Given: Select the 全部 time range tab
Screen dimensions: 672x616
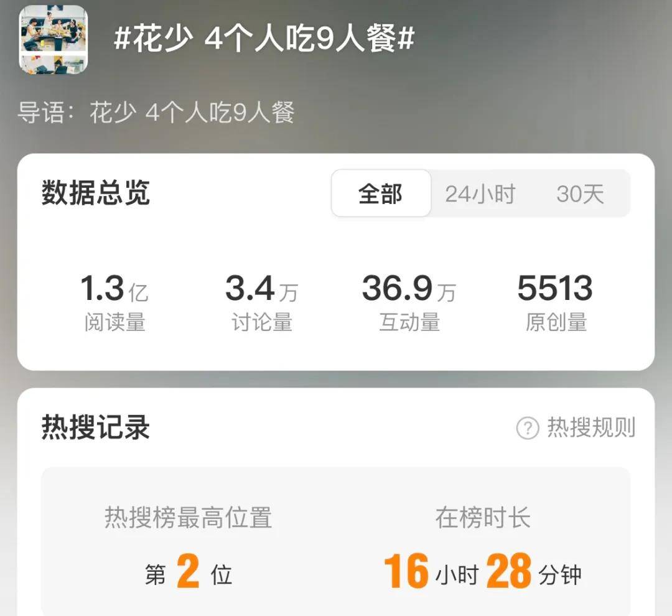Looking at the screenshot, I should coord(381,194).
